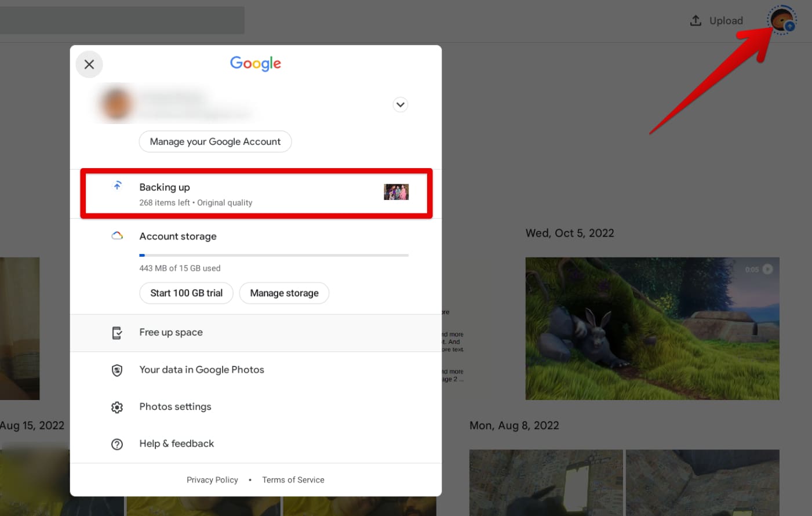Open Manage storage
The image size is (812, 516).
pyautogui.click(x=284, y=293)
